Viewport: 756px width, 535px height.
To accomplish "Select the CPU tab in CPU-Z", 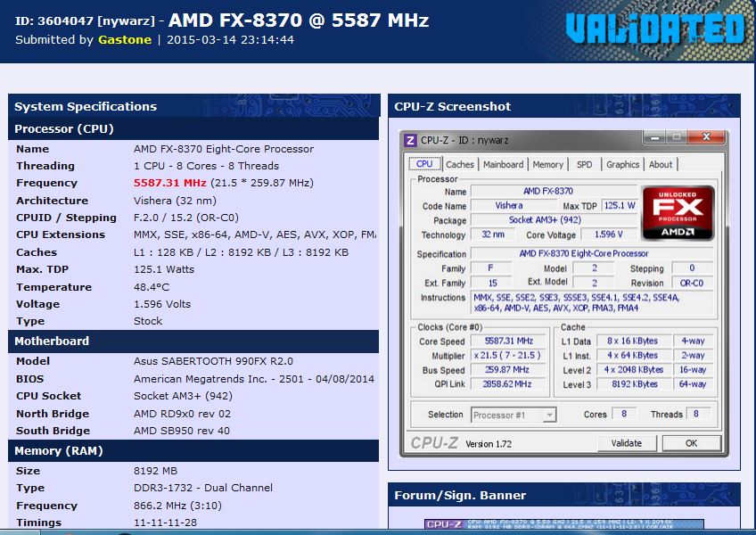I will (424, 163).
